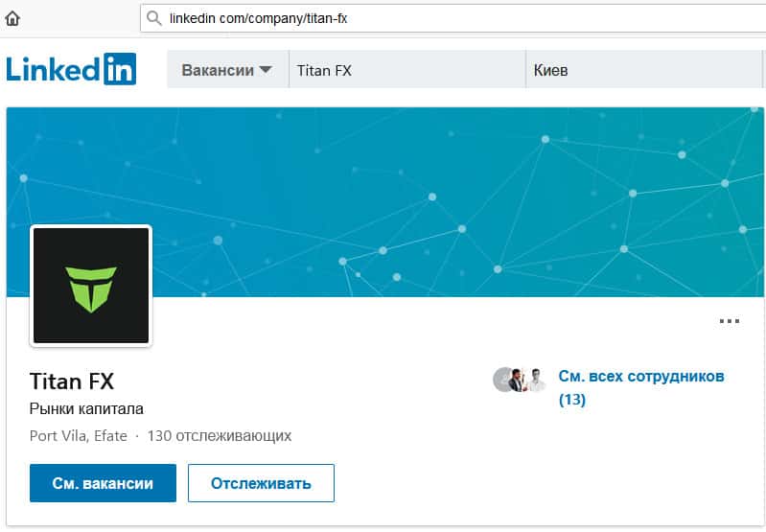Click the search magnifier in address bar
The image size is (766, 532).
[x=154, y=18]
